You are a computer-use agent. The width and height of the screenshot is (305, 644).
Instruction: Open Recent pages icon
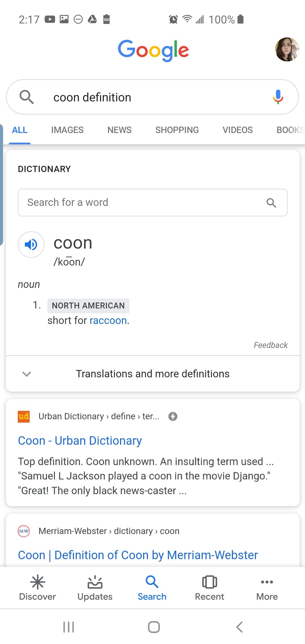pyautogui.click(x=210, y=582)
